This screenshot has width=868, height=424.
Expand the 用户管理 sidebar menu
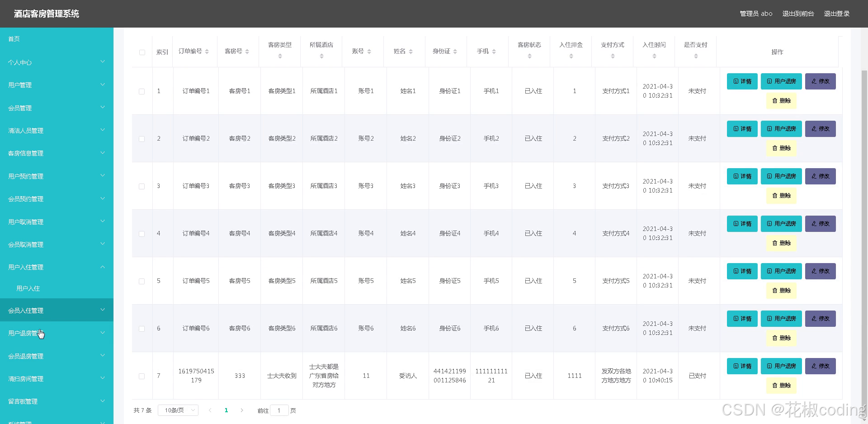57,85
